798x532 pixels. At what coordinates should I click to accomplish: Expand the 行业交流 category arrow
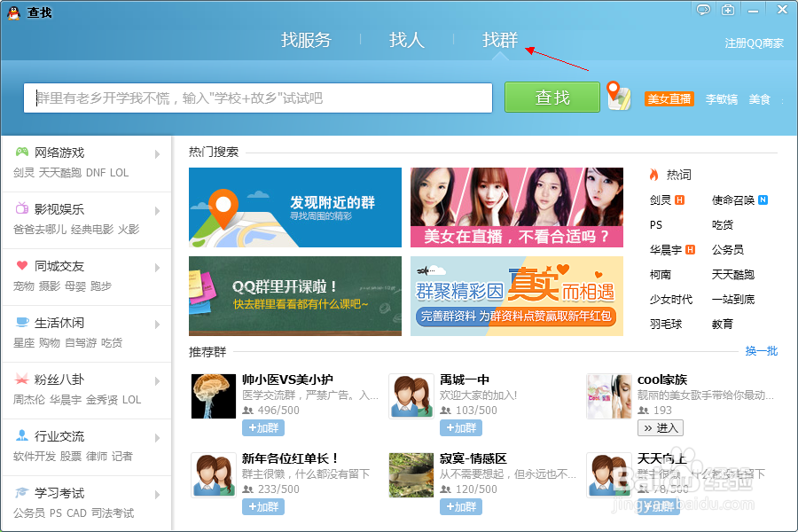coord(157,438)
